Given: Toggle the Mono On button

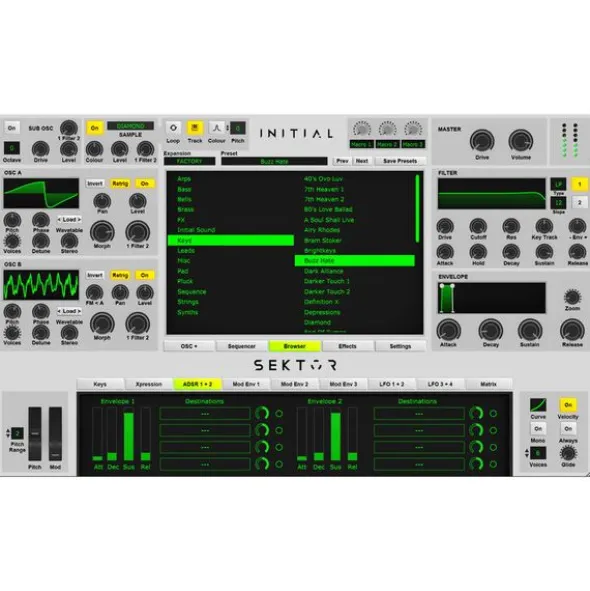Looking at the screenshot, I should pos(538,429).
